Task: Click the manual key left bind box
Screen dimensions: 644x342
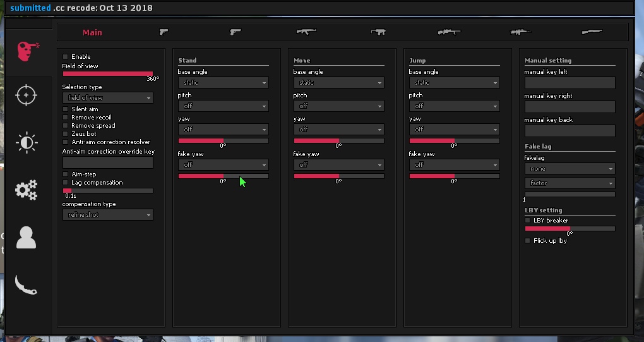Action: click(569, 83)
